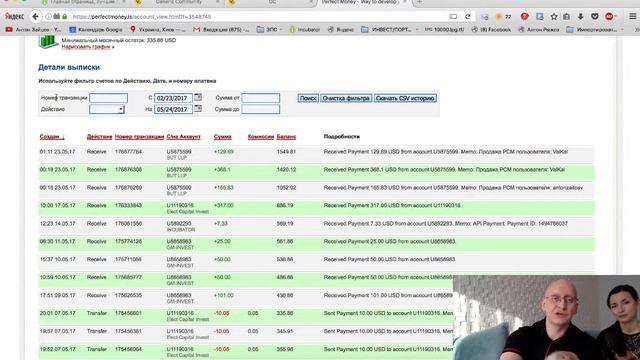
Task: Open the Украина, Киев maps bookmark
Action: pyautogui.click(x=158, y=29)
